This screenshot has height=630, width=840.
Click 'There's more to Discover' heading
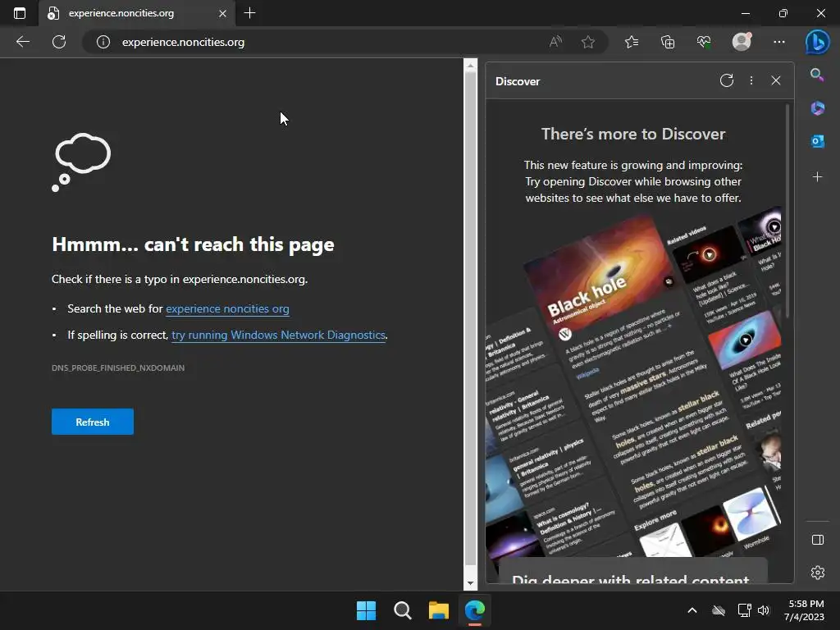(x=633, y=134)
